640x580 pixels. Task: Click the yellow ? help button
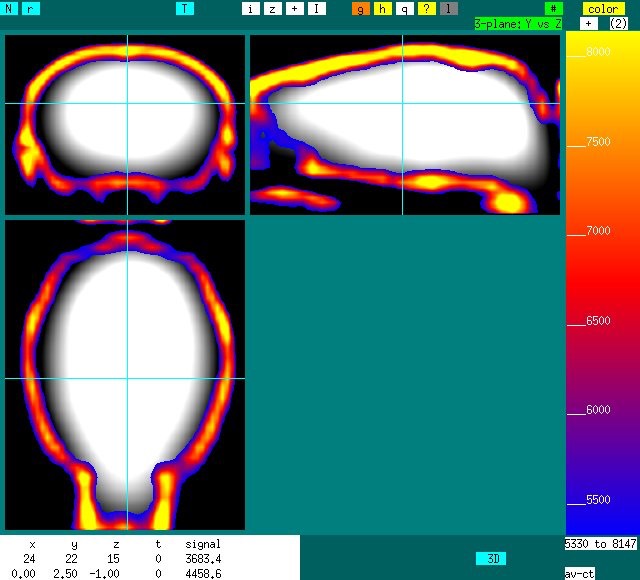427,9
